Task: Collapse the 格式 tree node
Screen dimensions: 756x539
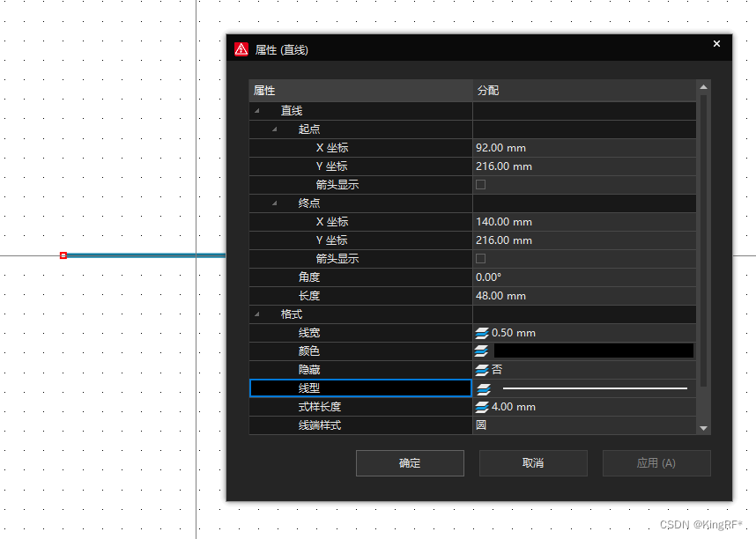Action: click(x=257, y=314)
